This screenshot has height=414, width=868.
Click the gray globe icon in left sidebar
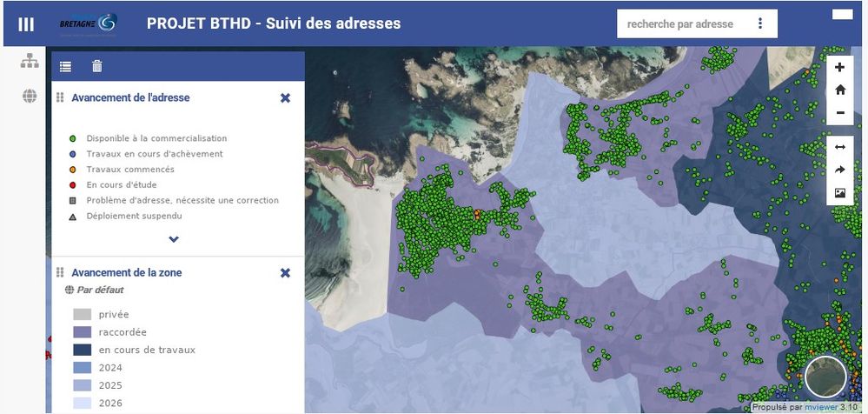30,96
